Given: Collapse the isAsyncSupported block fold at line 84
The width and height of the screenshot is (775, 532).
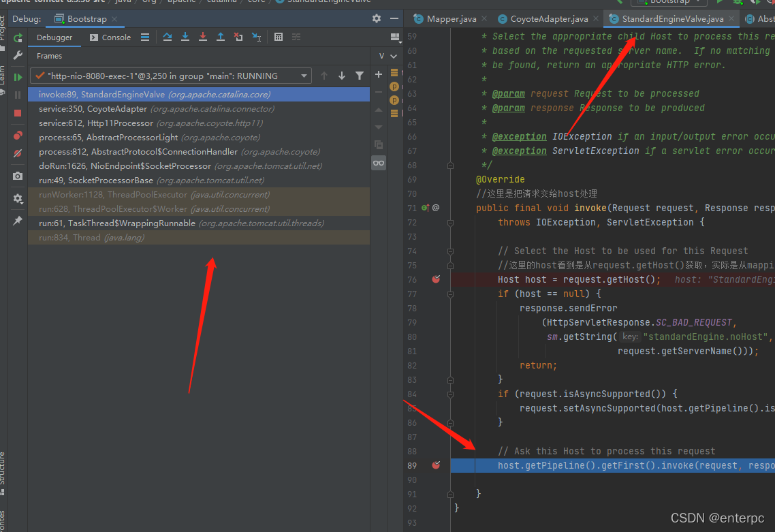Looking at the screenshot, I should (450, 394).
